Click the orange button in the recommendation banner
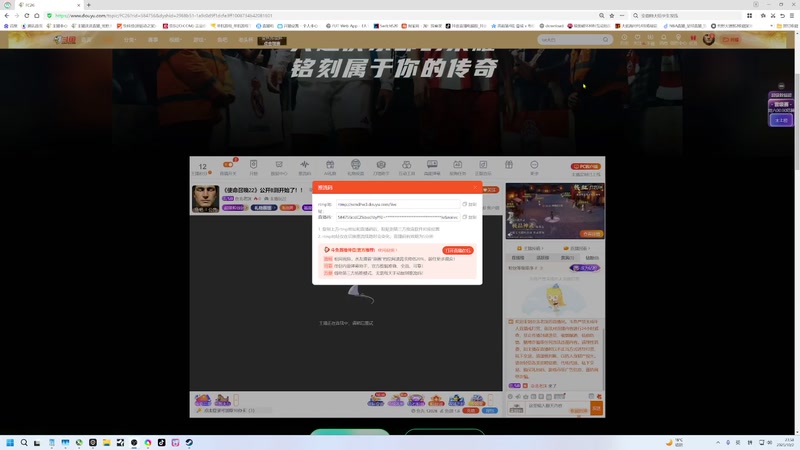Viewport: 800px width, 450px height. [x=458, y=251]
